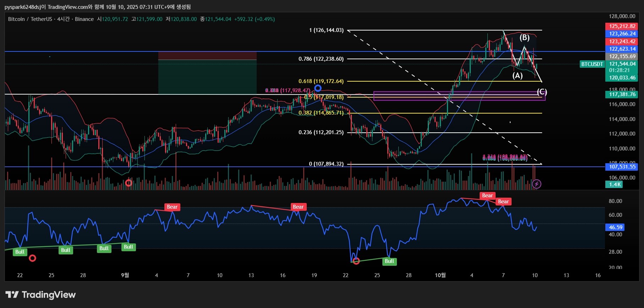Click the 121,599.00 high price value
The height and width of the screenshot is (308, 644).
coord(149,19)
